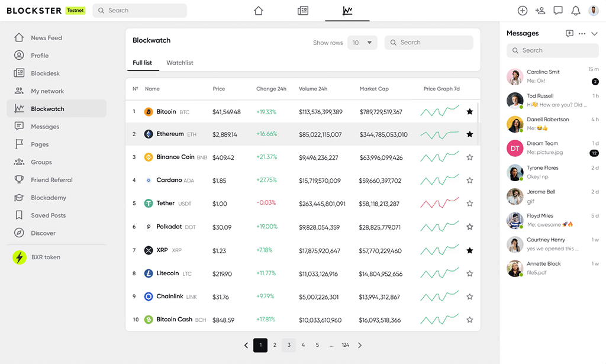Click the Binance Coin icon

click(x=149, y=157)
